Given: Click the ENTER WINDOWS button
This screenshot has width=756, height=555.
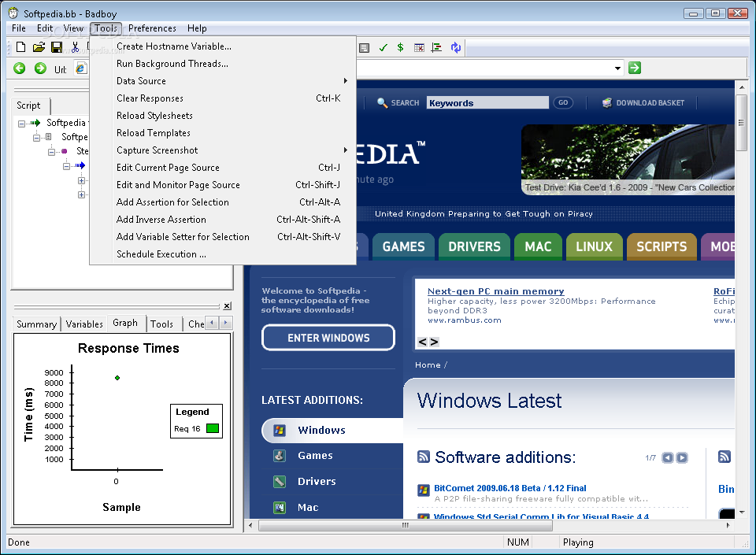Looking at the screenshot, I should [328, 338].
